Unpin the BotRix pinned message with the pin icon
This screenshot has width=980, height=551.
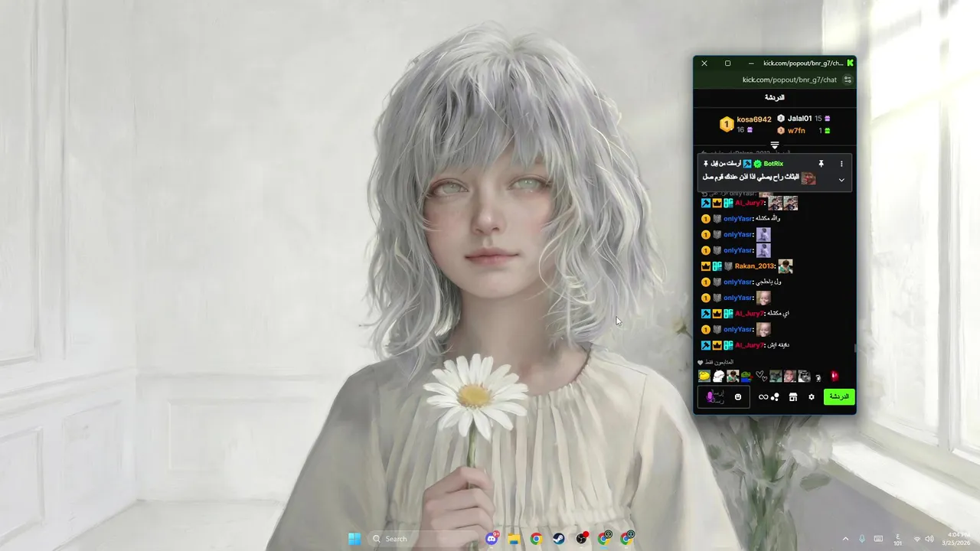coord(821,164)
